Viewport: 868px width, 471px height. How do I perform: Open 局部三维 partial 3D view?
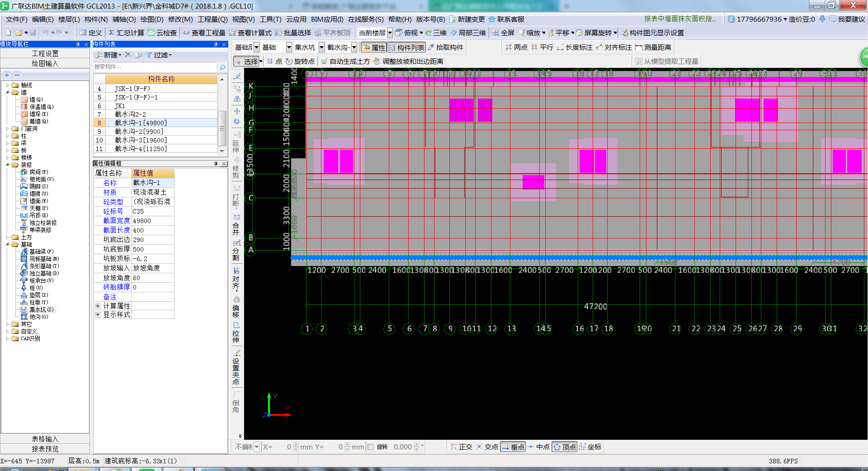tap(468, 33)
